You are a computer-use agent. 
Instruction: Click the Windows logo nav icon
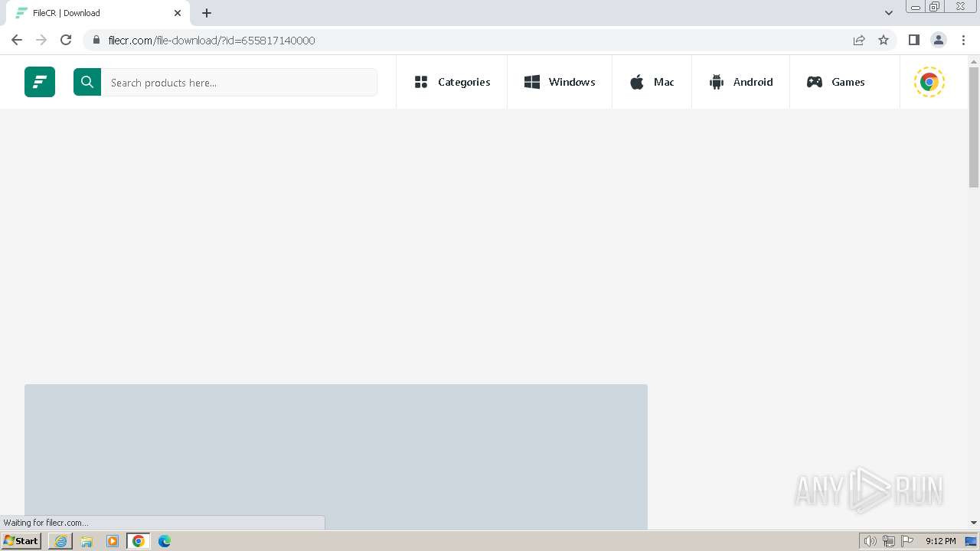[x=532, y=82]
